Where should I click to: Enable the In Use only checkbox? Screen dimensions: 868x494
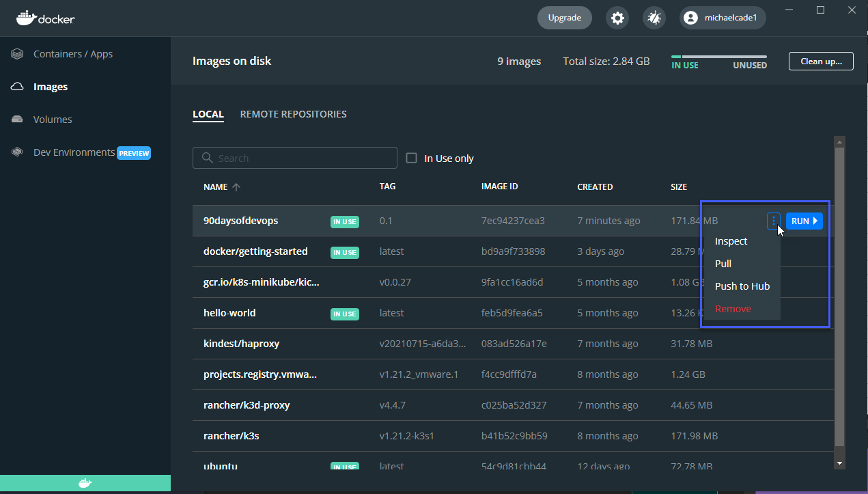click(411, 158)
